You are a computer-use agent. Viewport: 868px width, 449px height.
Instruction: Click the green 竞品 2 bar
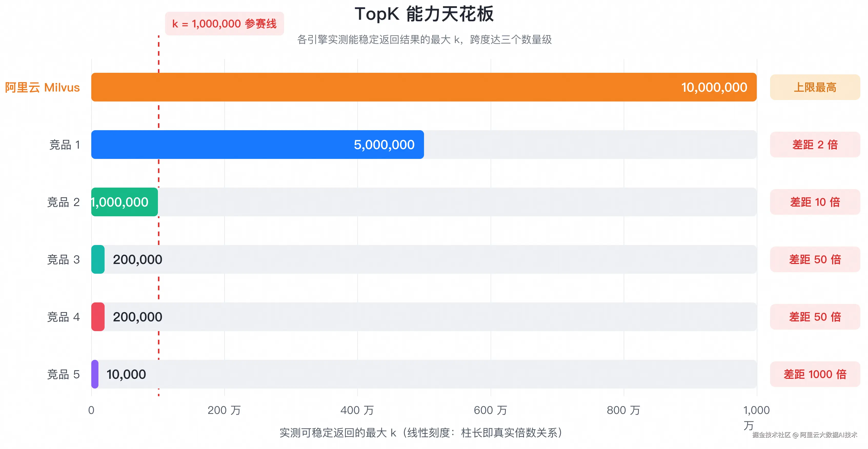[x=124, y=202]
